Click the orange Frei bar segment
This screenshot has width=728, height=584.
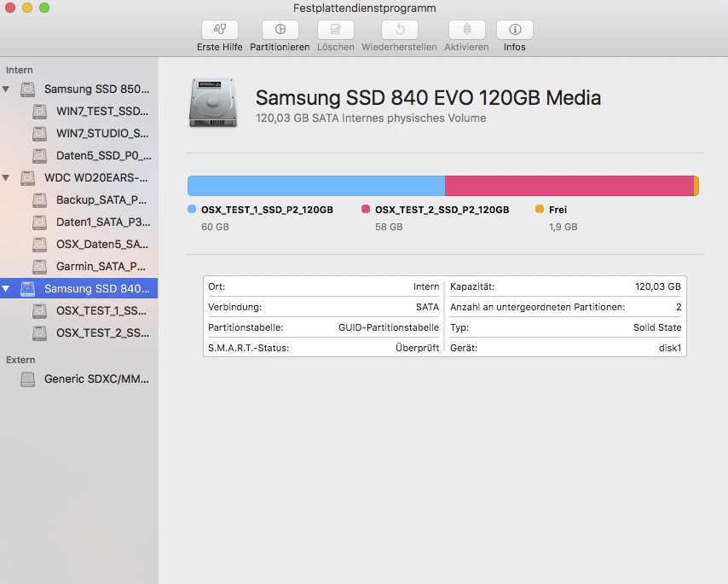tap(696, 186)
